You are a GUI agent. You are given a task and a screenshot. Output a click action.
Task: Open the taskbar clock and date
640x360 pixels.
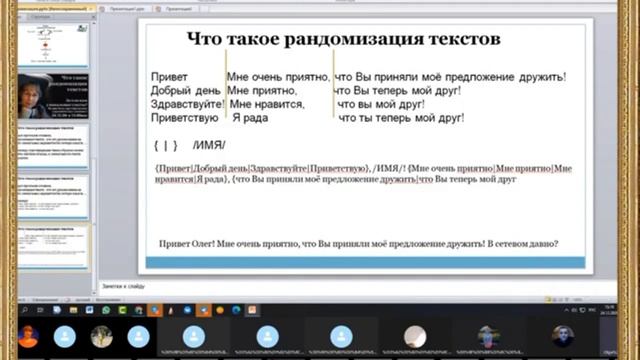tap(609, 310)
